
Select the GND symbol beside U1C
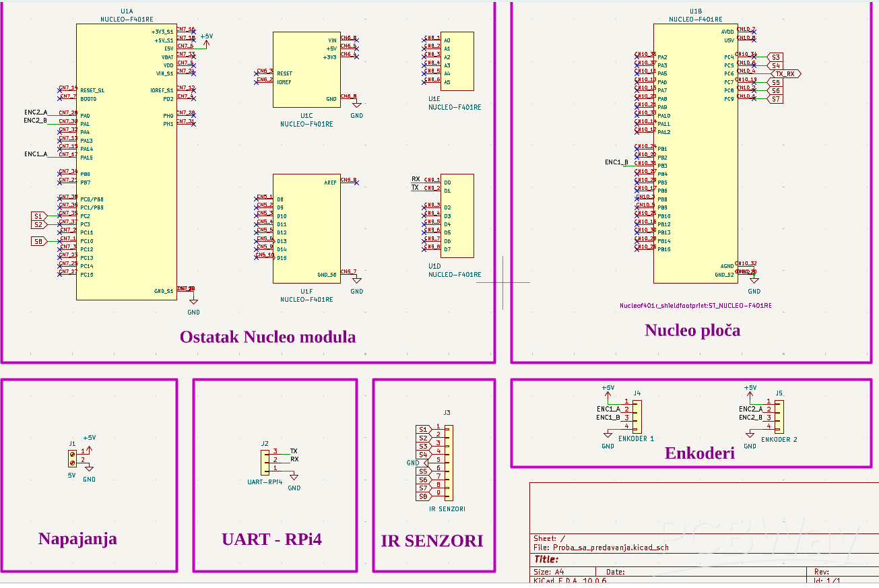pyautogui.click(x=357, y=109)
